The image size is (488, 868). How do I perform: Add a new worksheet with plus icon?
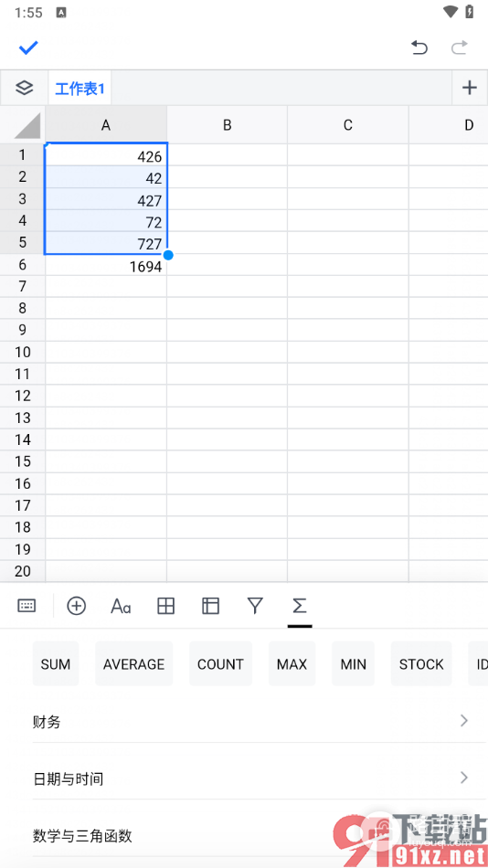click(x=469, y=88)
